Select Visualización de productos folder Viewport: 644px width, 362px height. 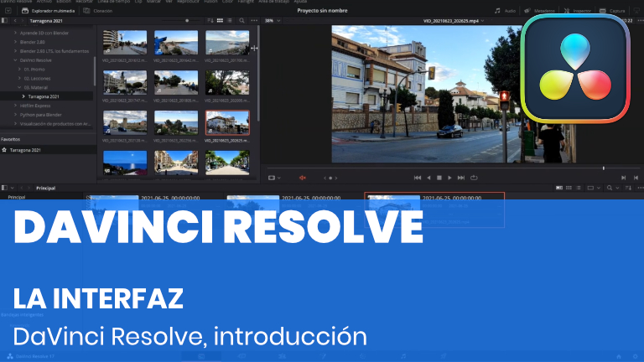(x=55, y=123)
